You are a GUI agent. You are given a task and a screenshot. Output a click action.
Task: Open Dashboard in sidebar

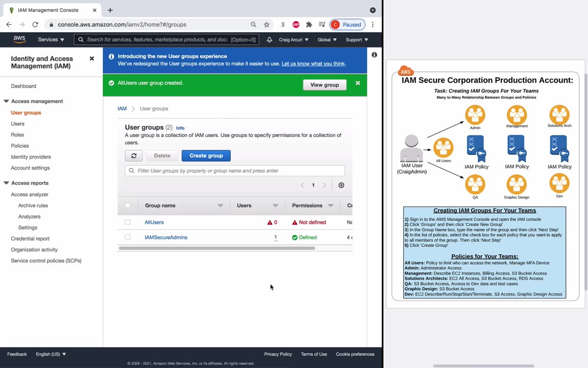[x=23, y=86]
